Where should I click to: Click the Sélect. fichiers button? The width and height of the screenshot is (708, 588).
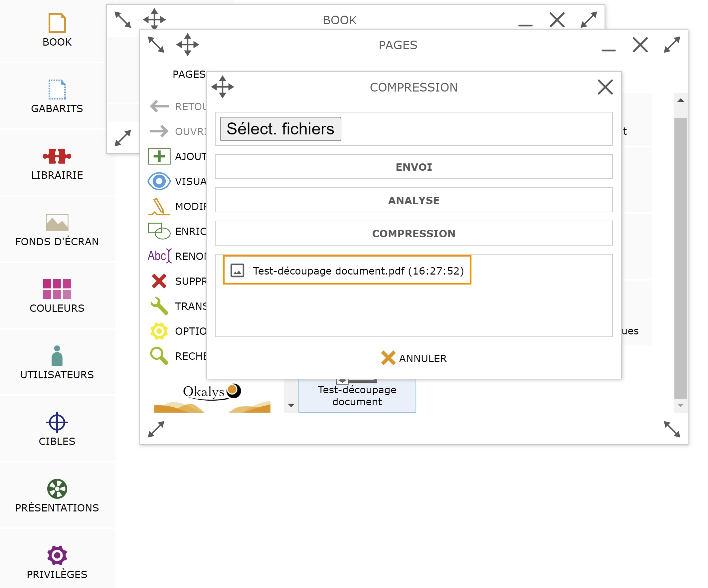coord(280,129)
